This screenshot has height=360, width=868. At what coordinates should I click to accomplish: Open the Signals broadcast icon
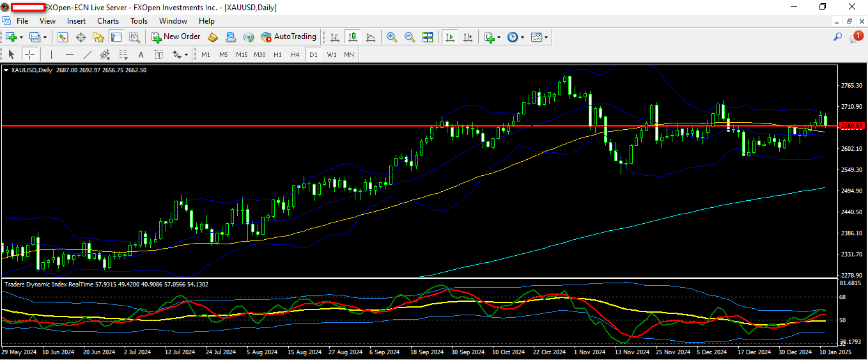249,37
